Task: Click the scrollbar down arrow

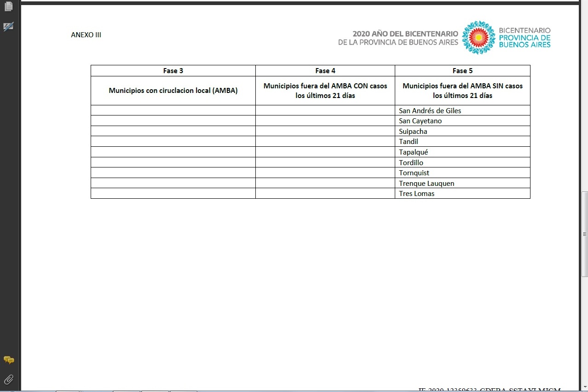Action: coord(584,387)
